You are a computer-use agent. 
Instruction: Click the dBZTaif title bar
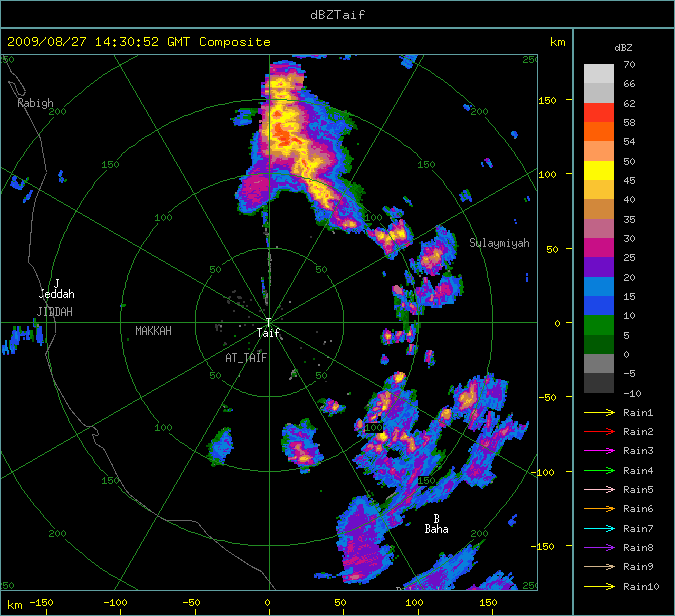337,14
